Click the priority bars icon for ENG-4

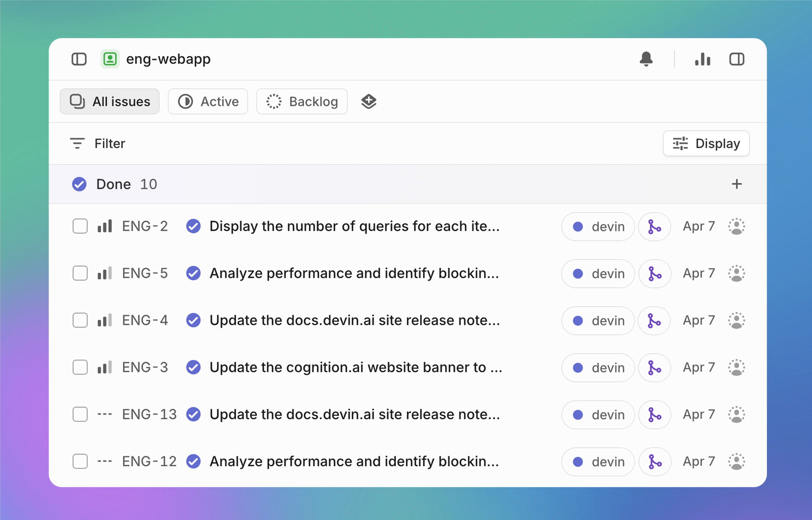point(104,320)
